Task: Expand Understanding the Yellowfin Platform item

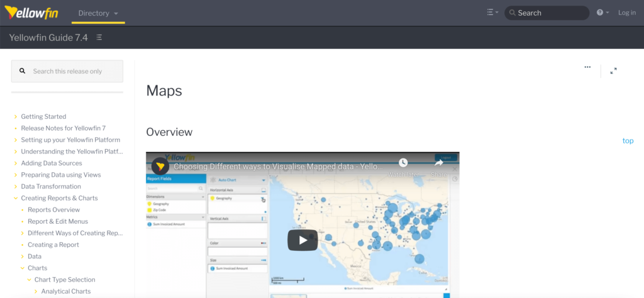Action: [x=16, y=152]
